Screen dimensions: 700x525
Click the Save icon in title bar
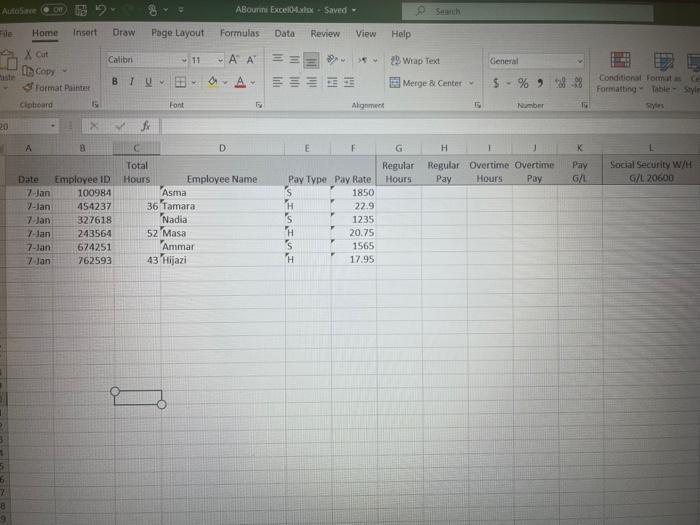point(81,10)
